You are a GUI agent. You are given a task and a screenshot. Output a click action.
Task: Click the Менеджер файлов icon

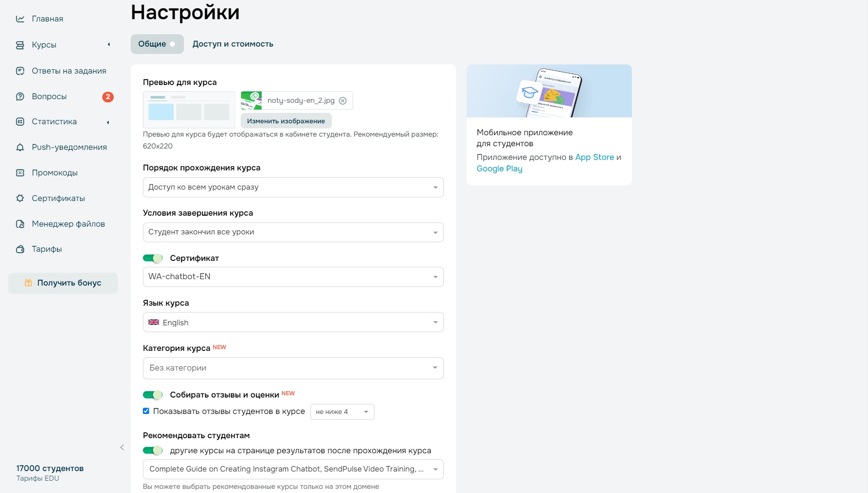click(20, 224)
